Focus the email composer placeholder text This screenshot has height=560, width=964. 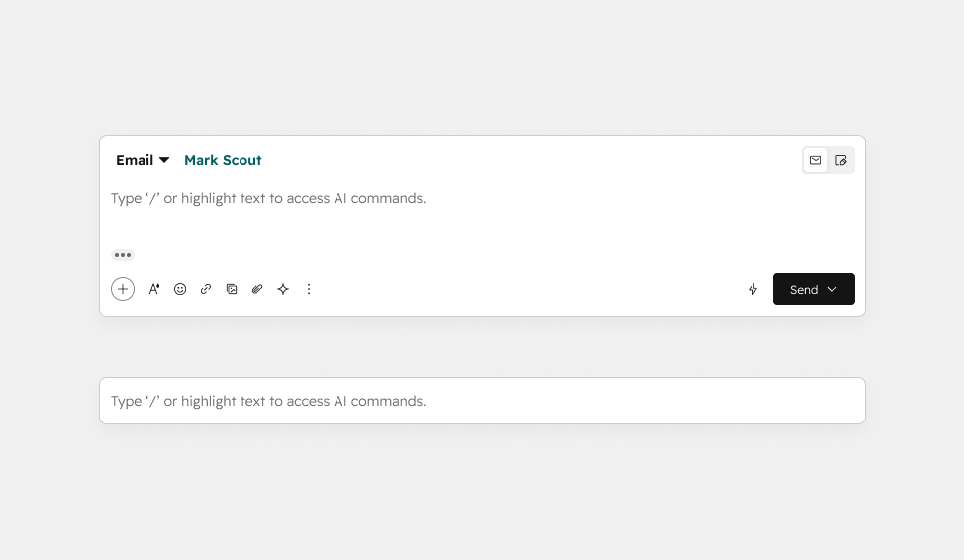pyautogui.click(x=268, y=198)
